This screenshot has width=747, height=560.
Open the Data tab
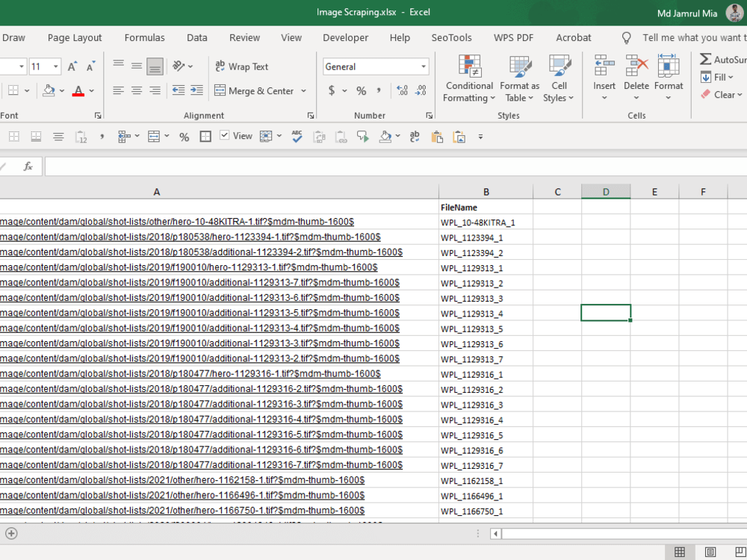click(196, 37)
